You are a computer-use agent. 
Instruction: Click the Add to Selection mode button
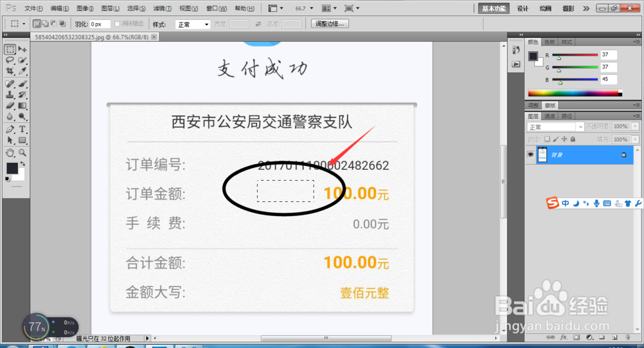pyautogui.click(x=45, y=24)
